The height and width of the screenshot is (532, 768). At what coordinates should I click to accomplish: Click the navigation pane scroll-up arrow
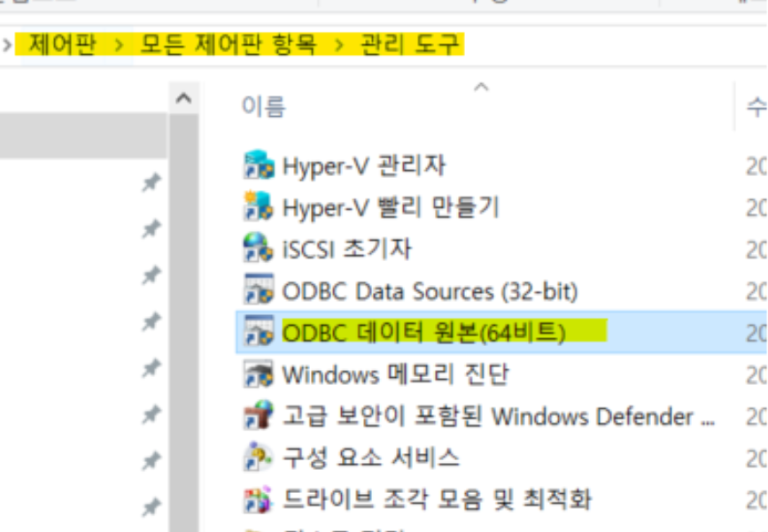(x=183, y=98)
